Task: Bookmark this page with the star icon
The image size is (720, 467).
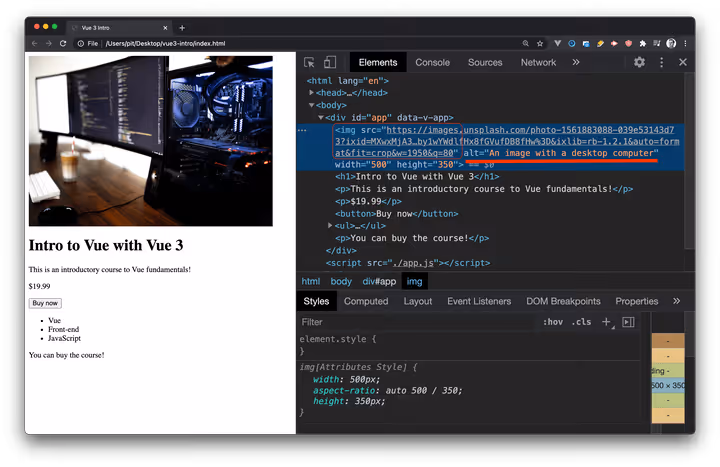Action: (540, 43)
